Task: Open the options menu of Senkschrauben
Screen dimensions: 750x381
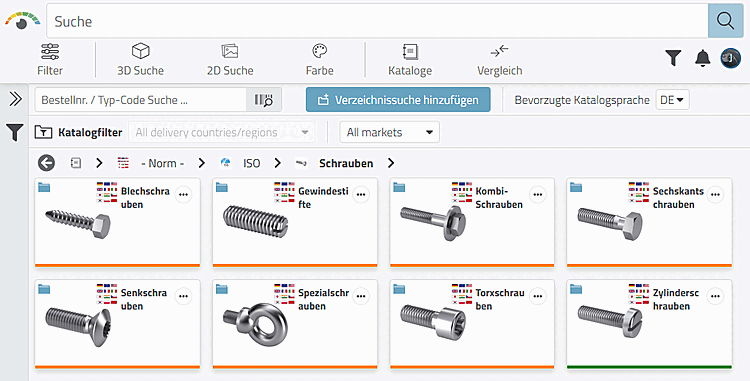Action: (x=184, y=296)
